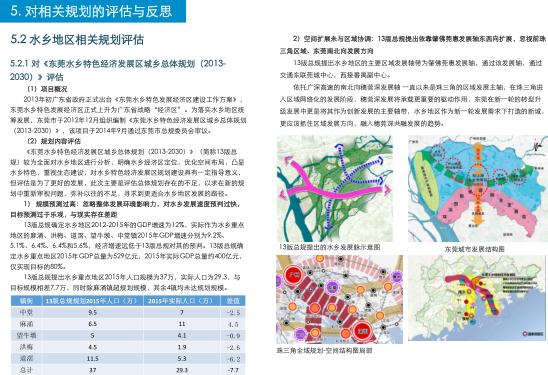Click the logo at the corner of the bottom-right map
This screenshot has height=375, width=548.
[533, 334]
